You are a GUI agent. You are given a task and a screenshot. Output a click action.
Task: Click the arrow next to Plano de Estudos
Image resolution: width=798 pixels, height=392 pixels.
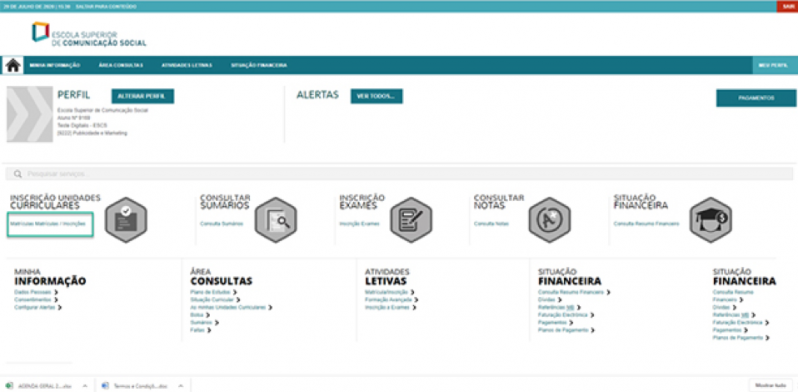(x=235, y=292)
